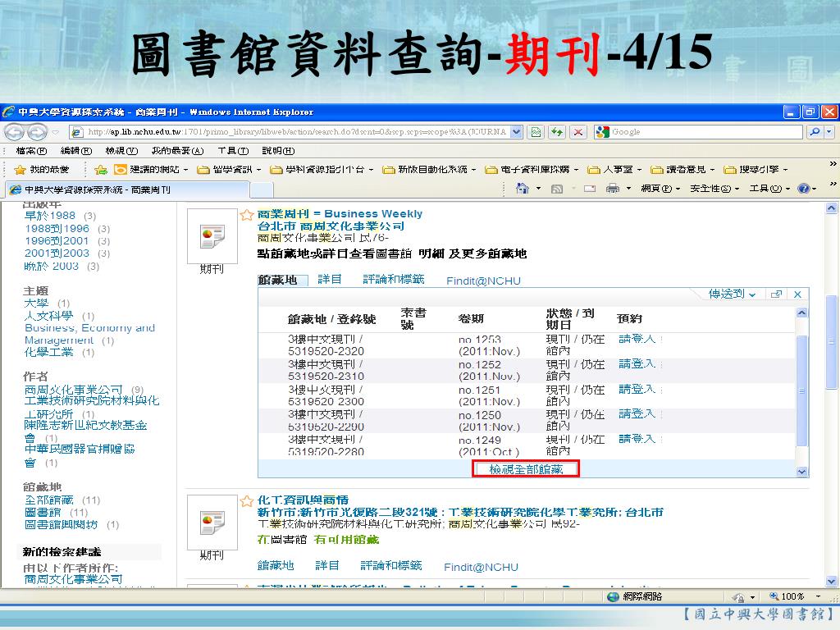This screenshot has height=630, width=840.
Task: Open the 檔案(F) menu
Action: pos(32,151)
